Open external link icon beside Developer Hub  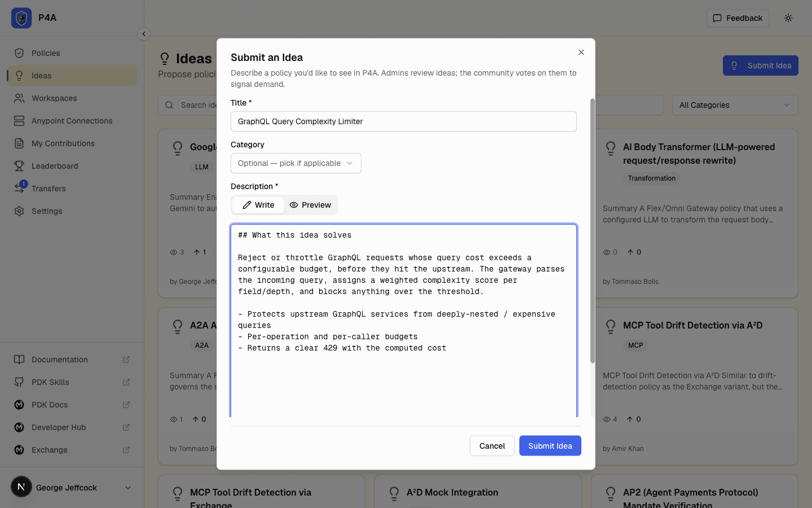point(126,427)
